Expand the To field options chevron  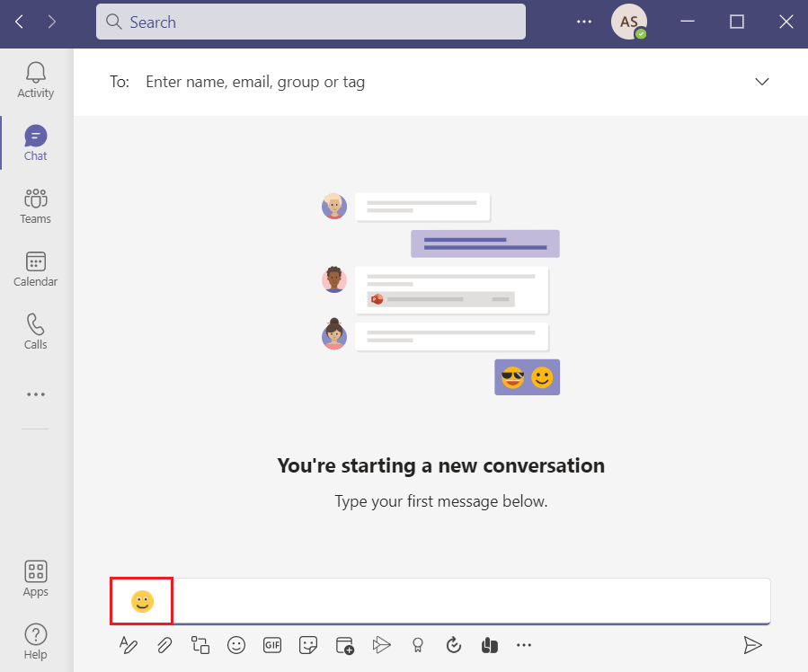click(762, 81)
